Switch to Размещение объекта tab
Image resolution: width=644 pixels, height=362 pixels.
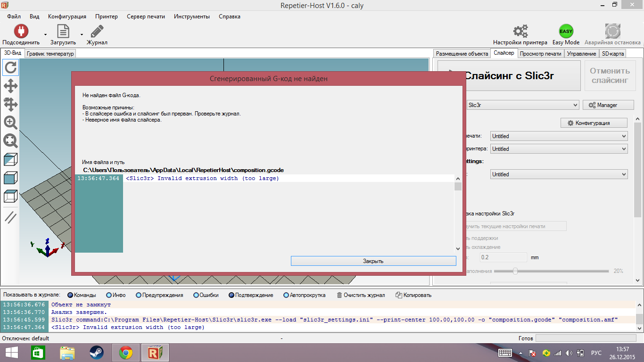tap(462, 54)
